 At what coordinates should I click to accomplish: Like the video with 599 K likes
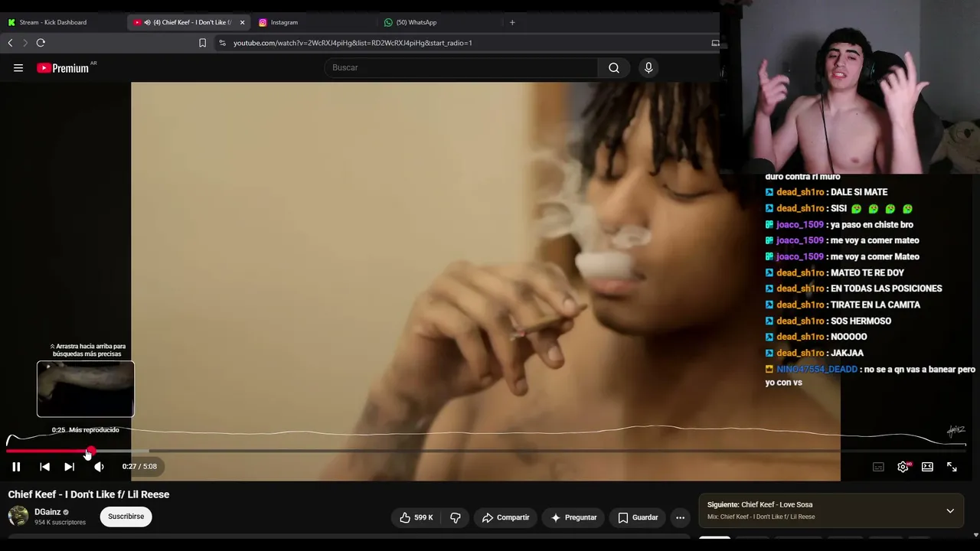pos(416,518)
